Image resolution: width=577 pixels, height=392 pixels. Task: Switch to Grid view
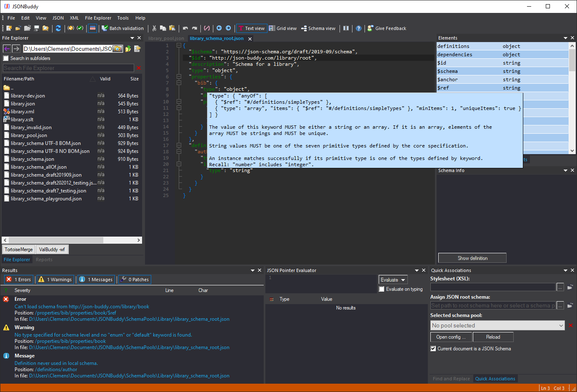pyautogui.click(x=282, y=28)
